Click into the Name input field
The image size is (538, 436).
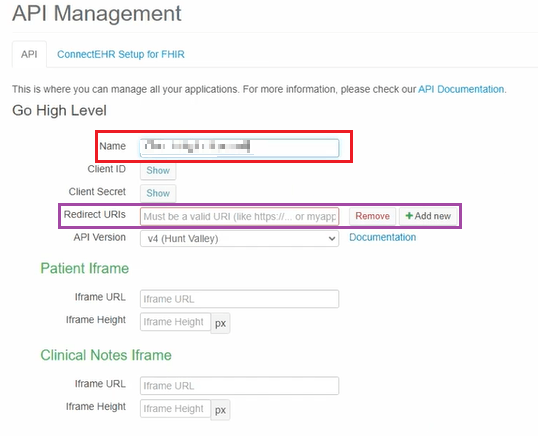click(239, 148)
